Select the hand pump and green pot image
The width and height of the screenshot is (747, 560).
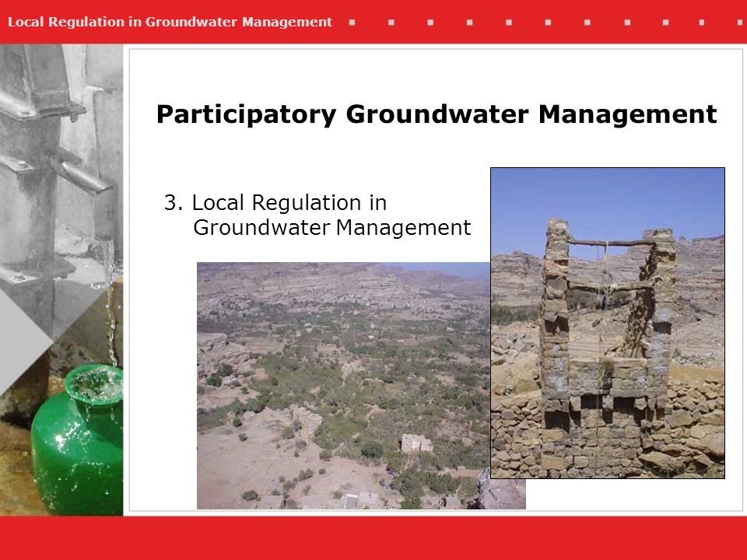[61, 279]
